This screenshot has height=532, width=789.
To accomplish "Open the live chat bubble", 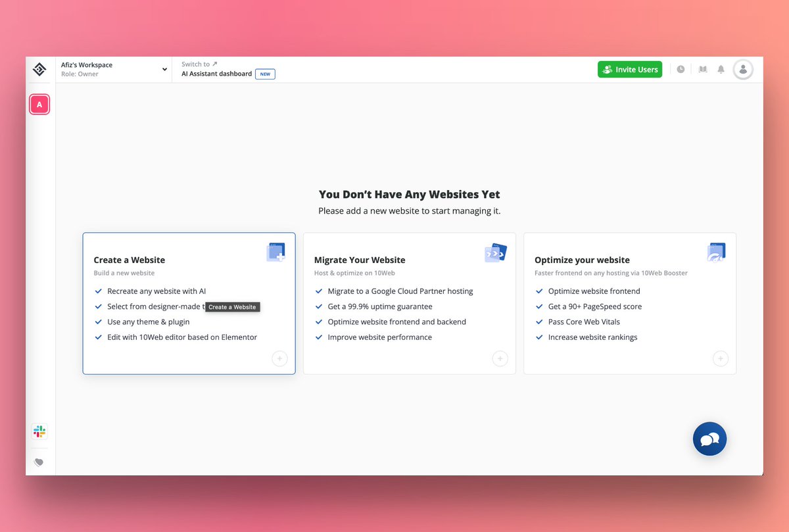I will (x=710, y=439).
